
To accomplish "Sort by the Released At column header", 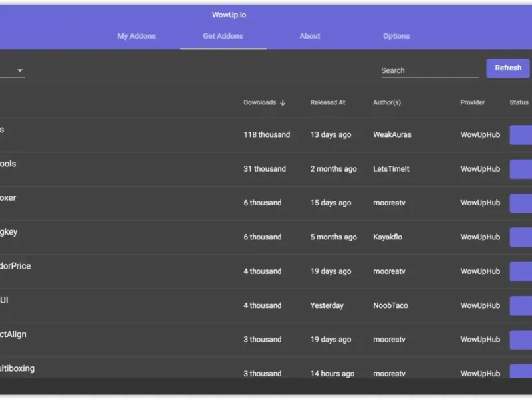I will point(327,102).
